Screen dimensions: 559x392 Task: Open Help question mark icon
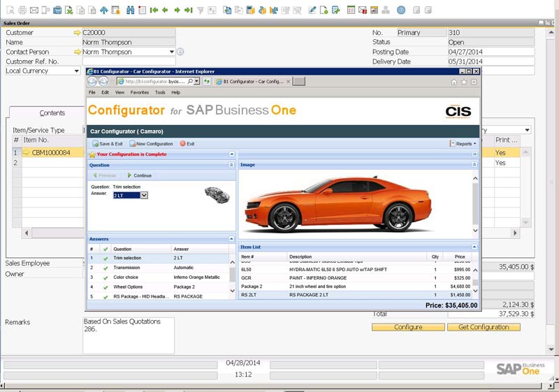point(401,10)
